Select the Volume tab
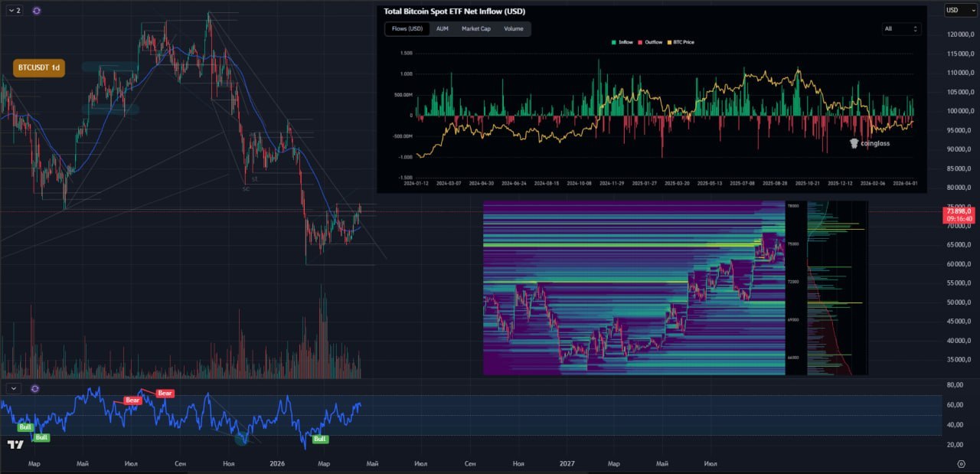Viewport: 980px width, 474px height. tap(513, 29)
